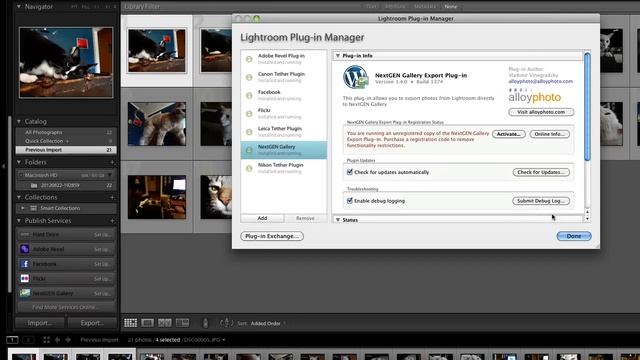Click the folder icon for 20120822 folder
Screen dimensions: 640x360
click(x=34, y=185)
